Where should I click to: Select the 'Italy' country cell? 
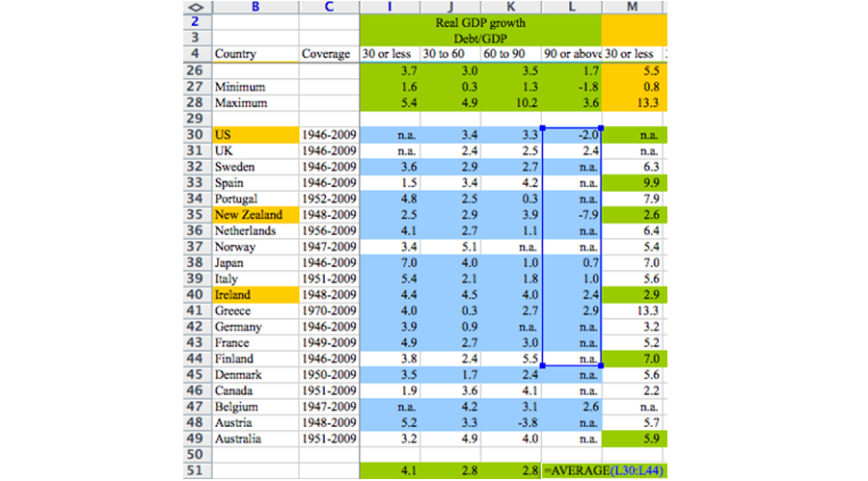pyautogui.click(x=256, y=279)
